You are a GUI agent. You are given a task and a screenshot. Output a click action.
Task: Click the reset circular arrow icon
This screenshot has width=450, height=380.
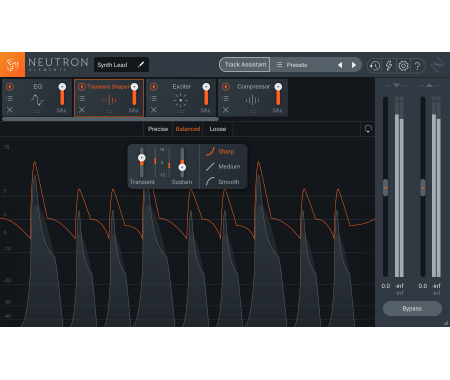(368, 129)
